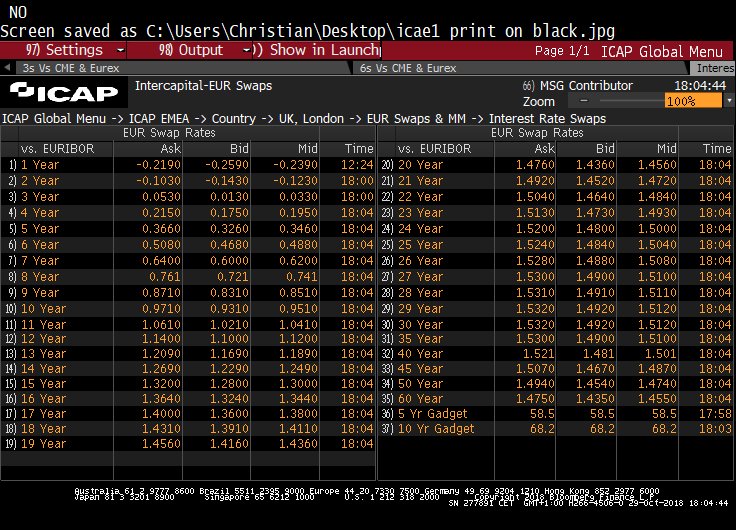Click 1 Year ask value -0.2190

coord(158,165)
